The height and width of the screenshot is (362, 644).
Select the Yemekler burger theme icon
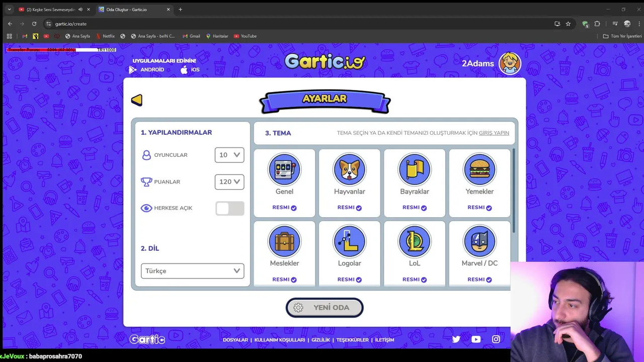point(479,169)
